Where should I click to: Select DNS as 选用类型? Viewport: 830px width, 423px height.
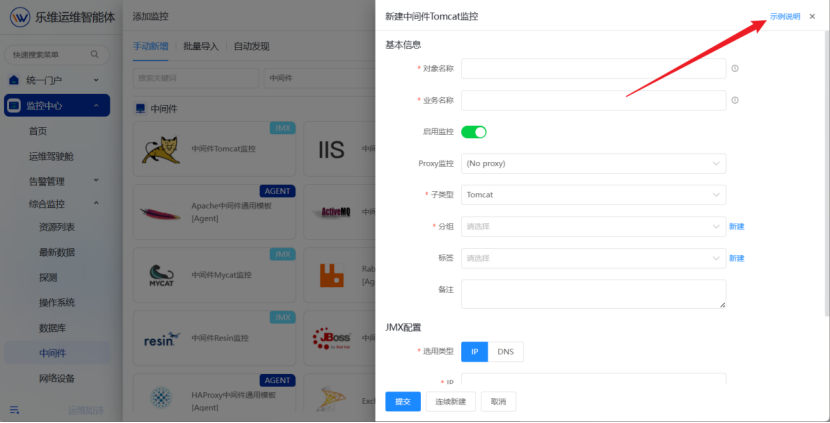506,352
